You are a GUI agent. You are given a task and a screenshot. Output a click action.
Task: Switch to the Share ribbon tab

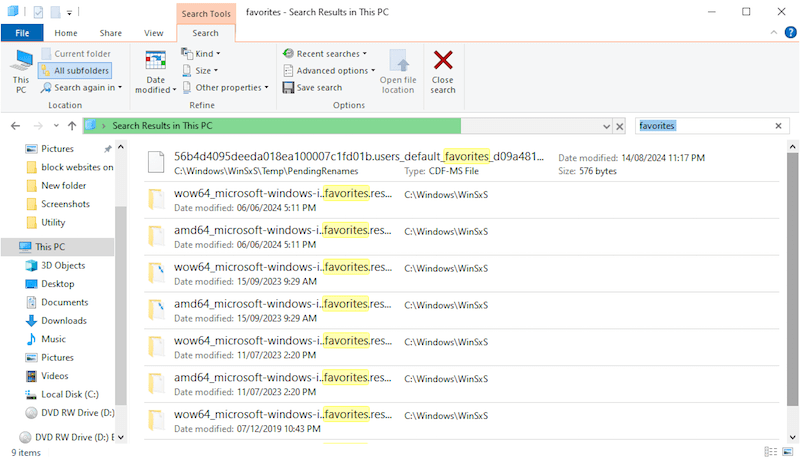pyautogui.click(x=111, y=33)
